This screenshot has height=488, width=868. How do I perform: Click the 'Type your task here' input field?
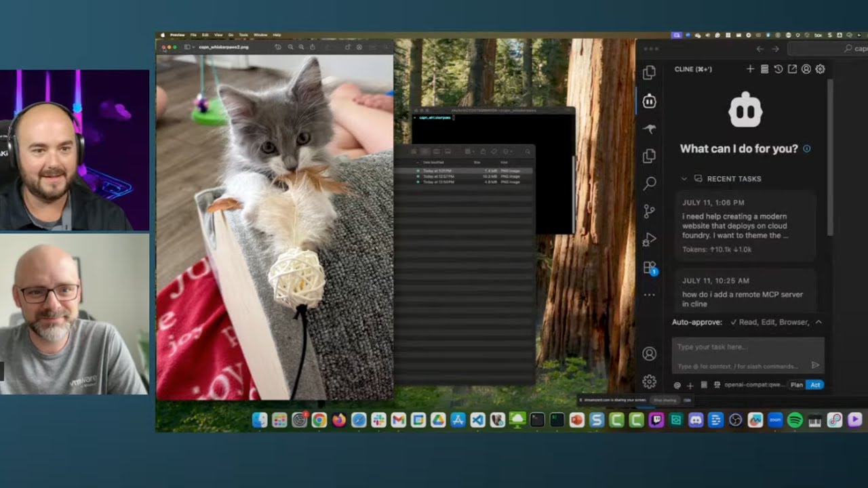coord(748,347)
